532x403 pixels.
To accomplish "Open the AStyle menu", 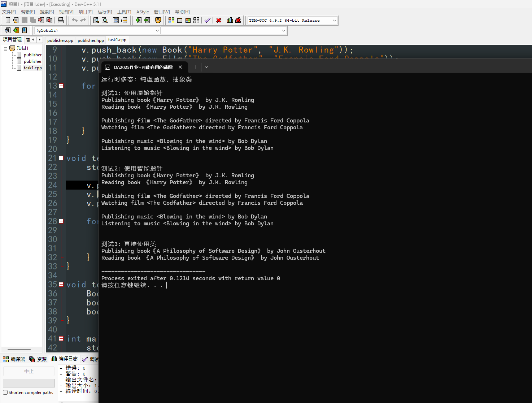I will click(143, 12).
